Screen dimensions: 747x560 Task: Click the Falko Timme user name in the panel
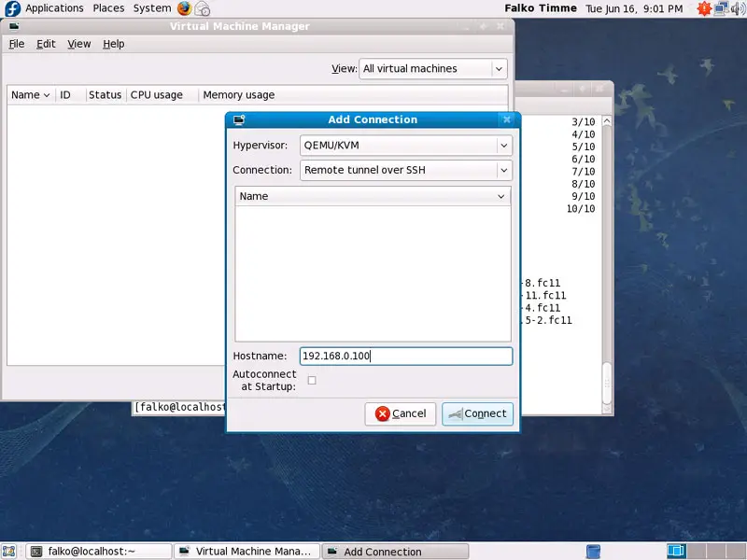541,8
